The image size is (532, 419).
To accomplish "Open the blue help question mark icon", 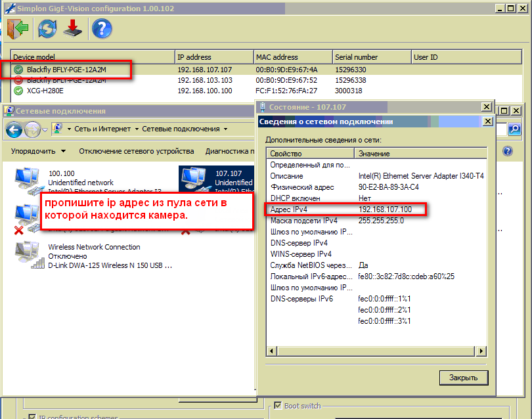I will click(102, 29).
